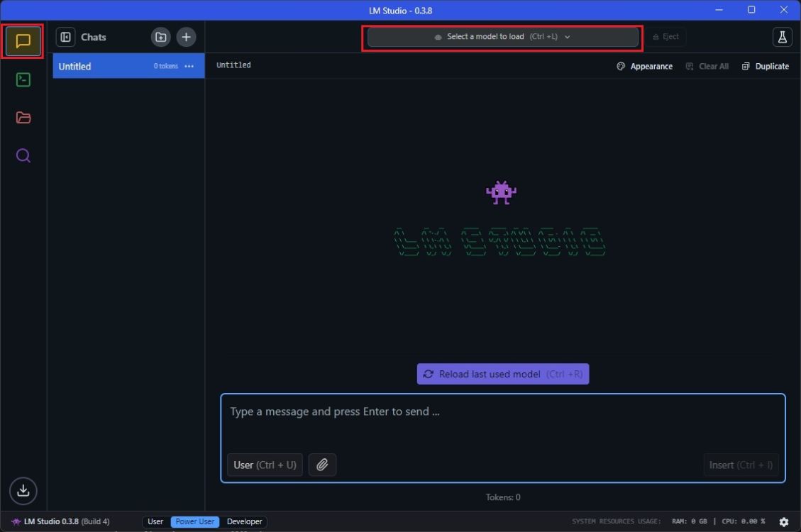Open the Appearance menu
Viewport: 801px width, 532px height.
click(644, 66)
